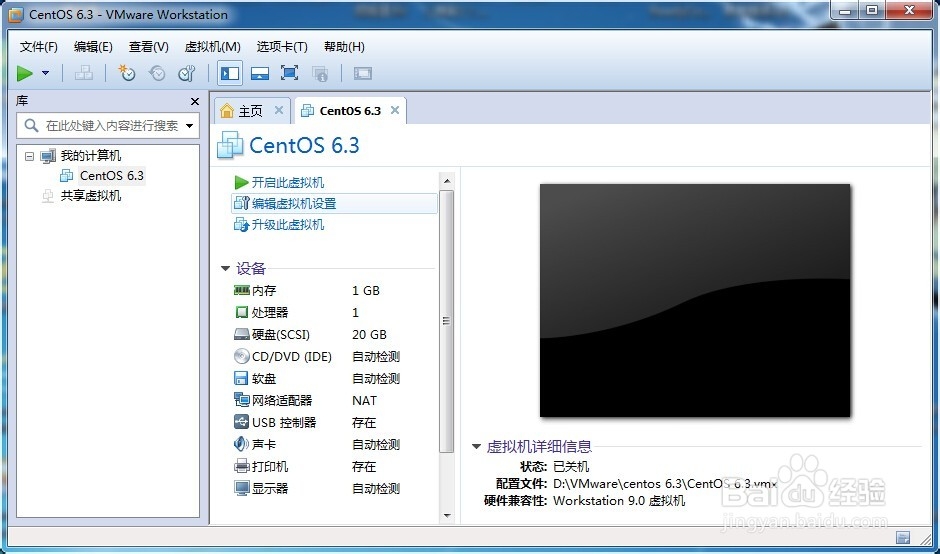Click the Unity mode toolbar icon

click(x=320, y=74)
